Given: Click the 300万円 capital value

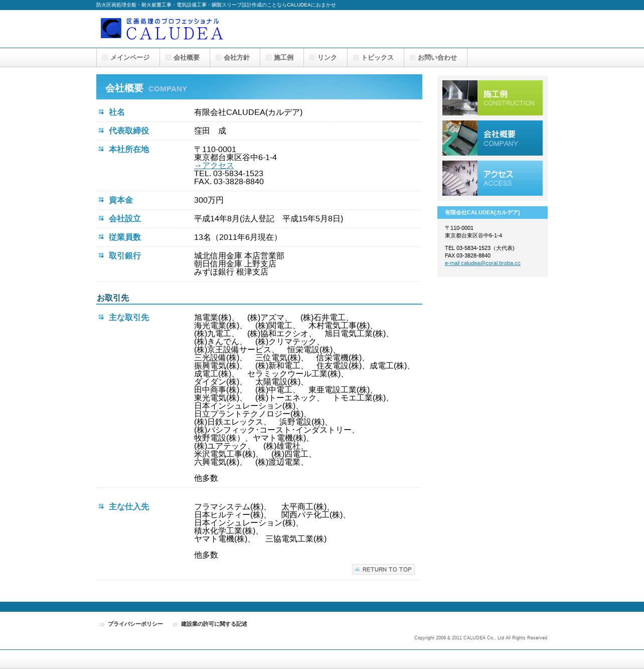Looking at the screenshot, I should 209,200.
